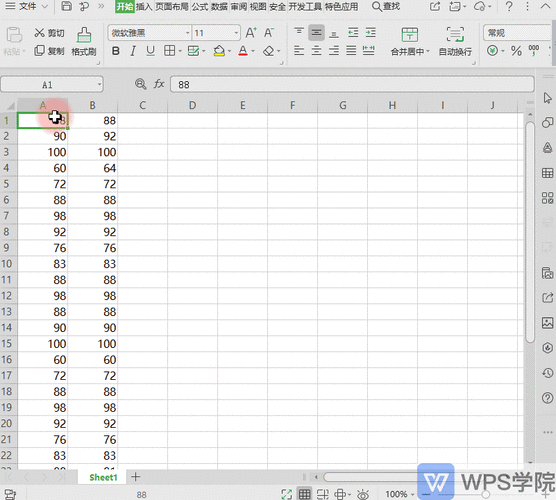Click the Merge and Center icon

pos(410,35)
